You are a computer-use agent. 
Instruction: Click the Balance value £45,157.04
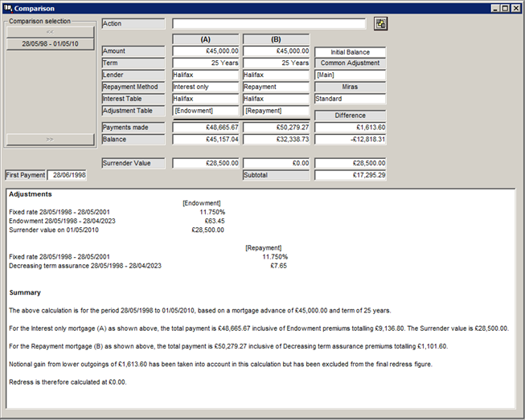pos(206,140)
